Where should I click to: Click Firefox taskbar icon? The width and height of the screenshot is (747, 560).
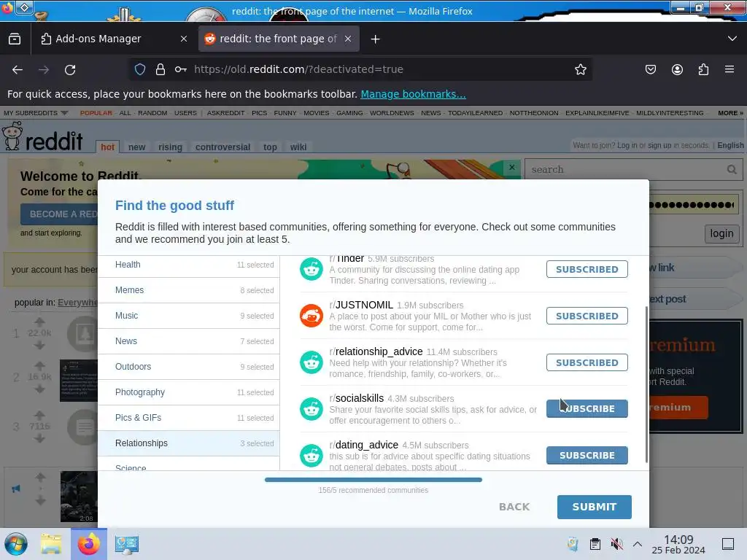(89, 544)
